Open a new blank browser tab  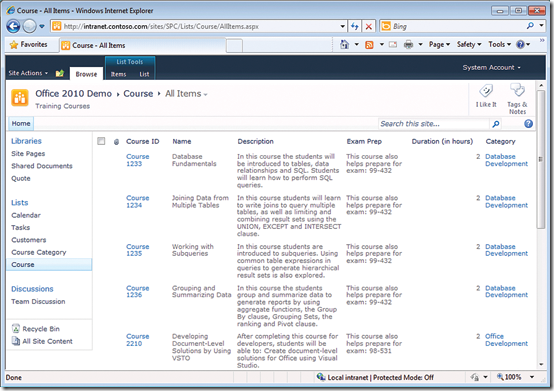tap(234, 46)
